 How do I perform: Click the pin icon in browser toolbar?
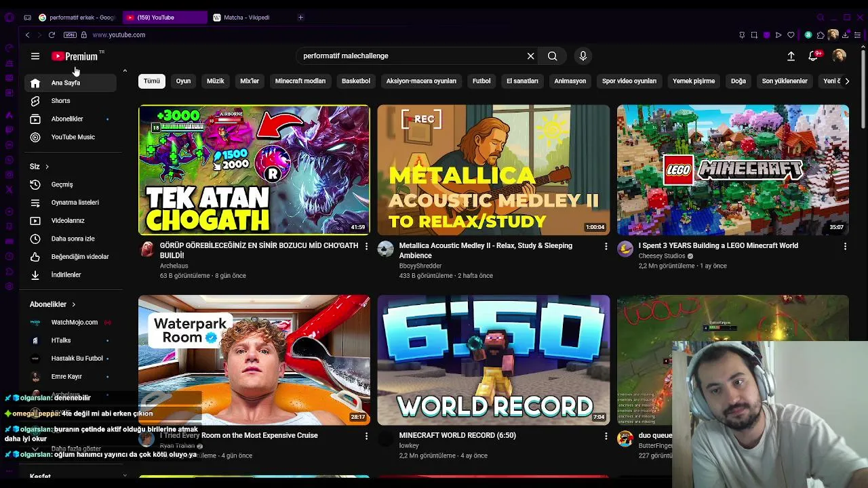742,35
